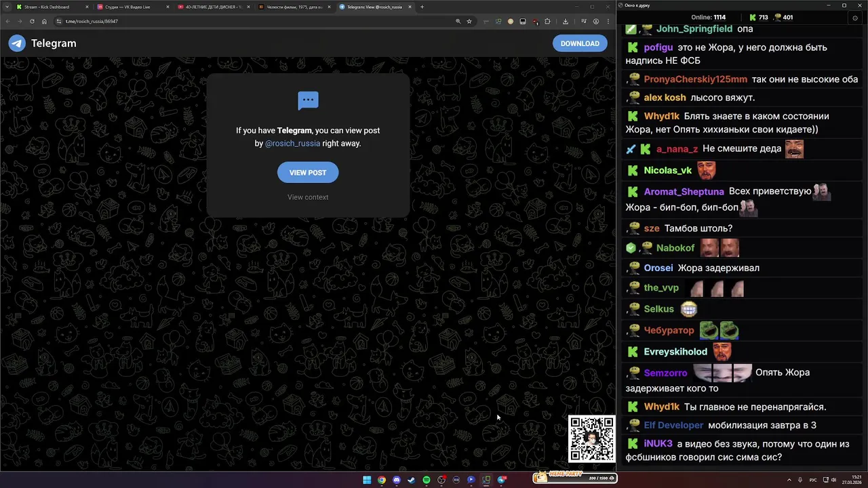The image size is (868, 488).
Task: Open Telegram app from the taskbar
Action: [501, 480]
